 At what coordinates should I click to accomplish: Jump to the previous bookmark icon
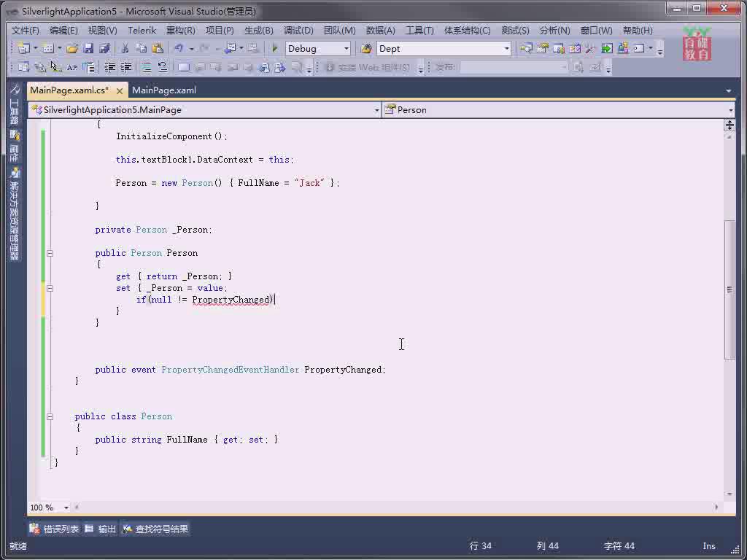[x=200, y=67]
